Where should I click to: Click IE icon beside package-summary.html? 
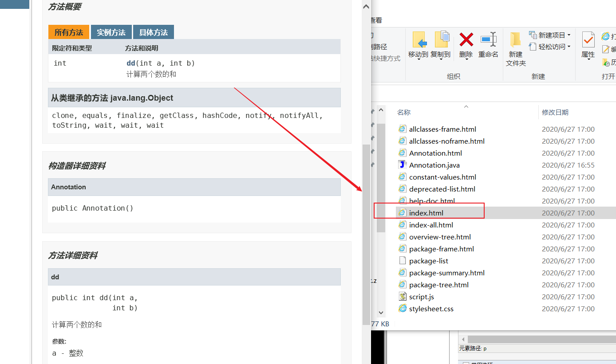pos(403,273)
